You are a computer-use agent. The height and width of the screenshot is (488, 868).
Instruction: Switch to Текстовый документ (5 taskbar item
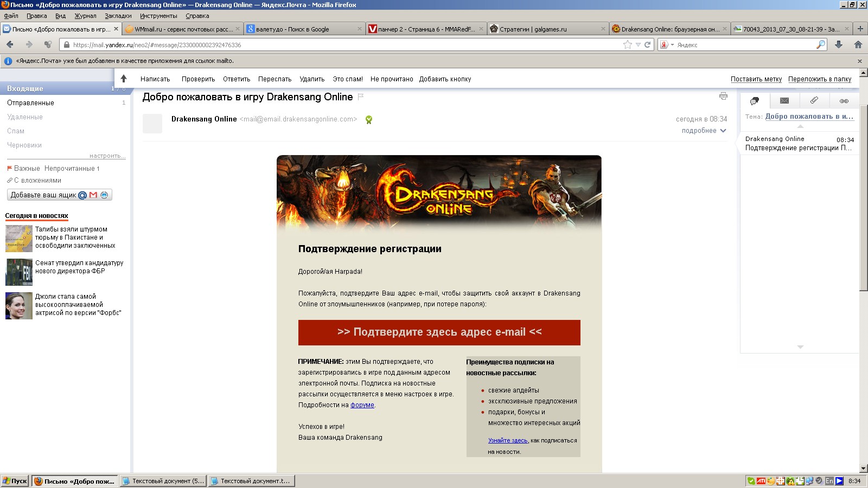point(163,481)
